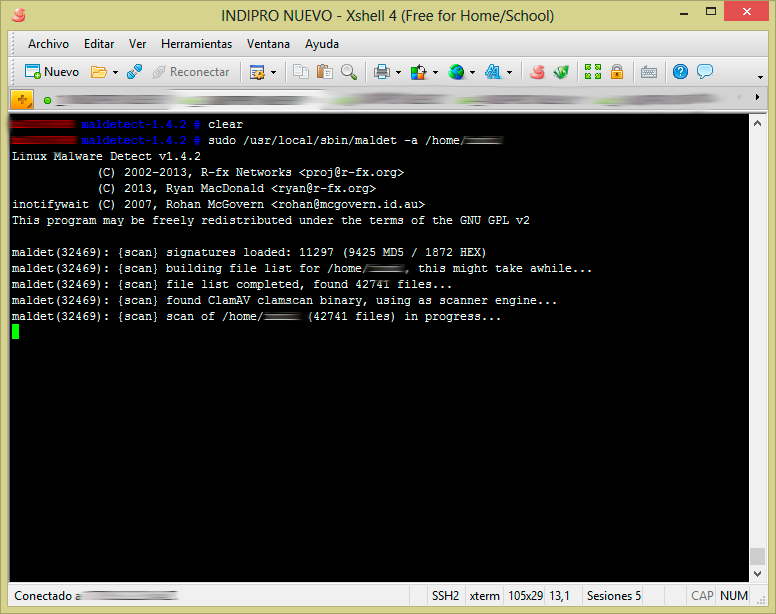The width and height of the screenshot is (776, 614).
Task: Click the ryan@r-fx.org email text
Action: coord(323,189)
